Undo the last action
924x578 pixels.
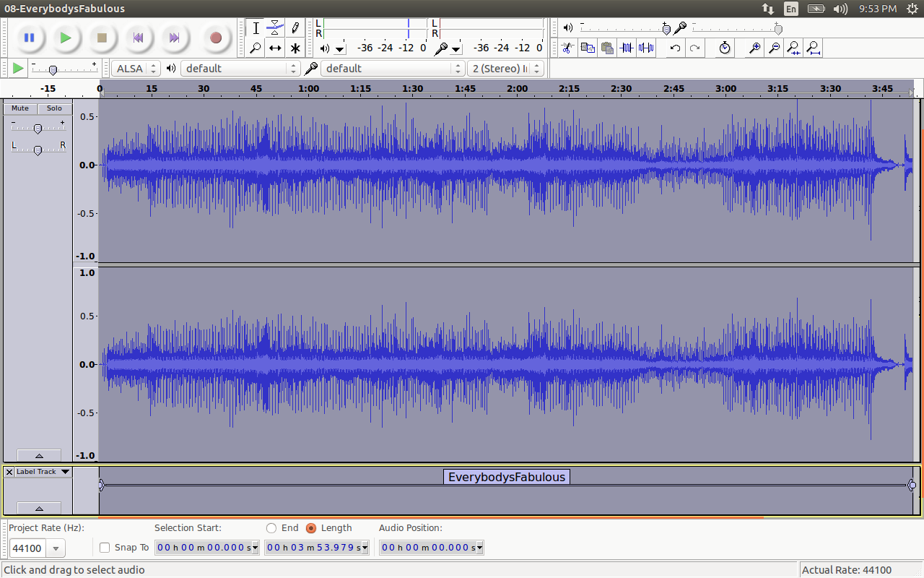(675, 48)
